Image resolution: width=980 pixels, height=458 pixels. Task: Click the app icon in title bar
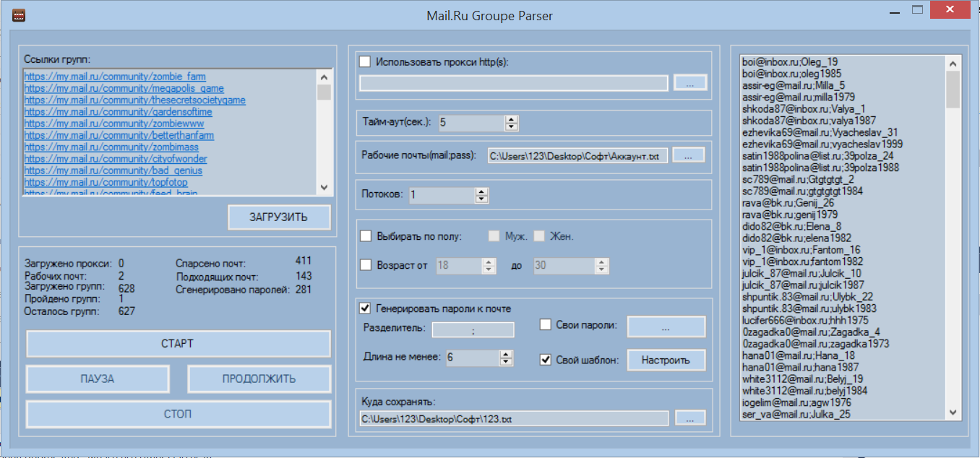click(x=19, y=14)
